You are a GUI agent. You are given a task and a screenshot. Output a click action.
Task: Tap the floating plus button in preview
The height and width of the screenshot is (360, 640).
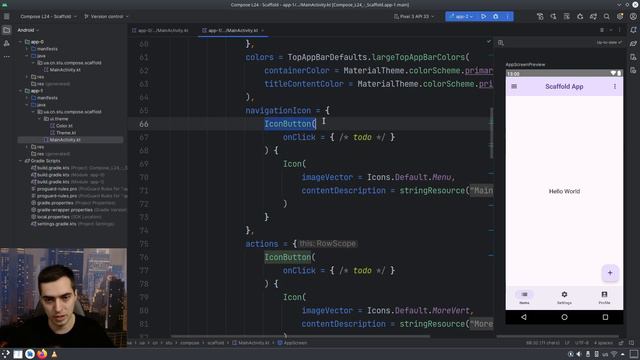(x=610, y=273)
